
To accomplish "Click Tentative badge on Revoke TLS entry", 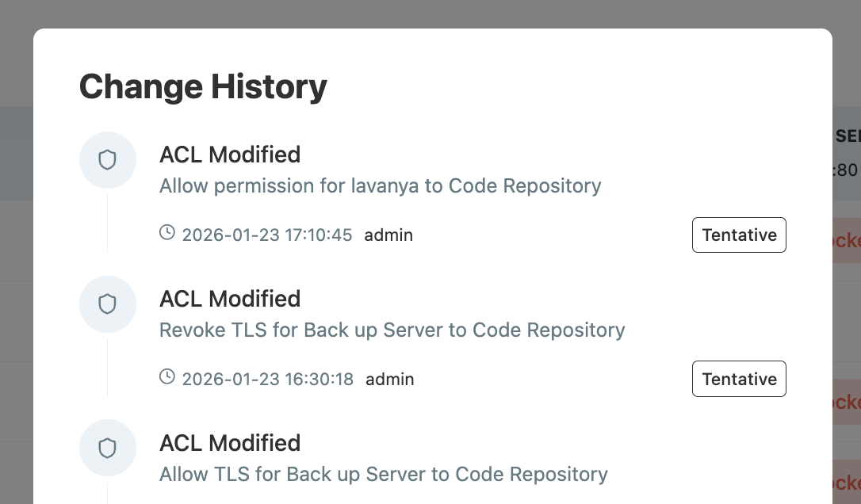I will point(739,379).
